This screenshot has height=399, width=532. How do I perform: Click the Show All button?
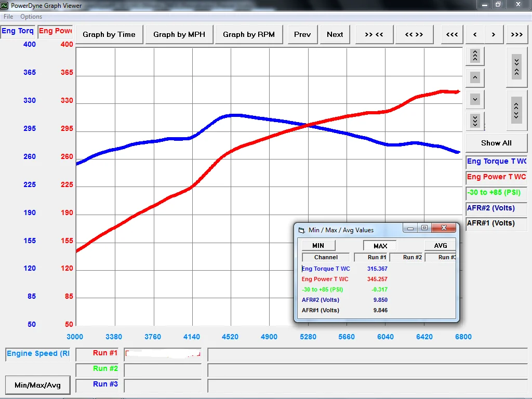pyautogui.click(x=496, y=143)
